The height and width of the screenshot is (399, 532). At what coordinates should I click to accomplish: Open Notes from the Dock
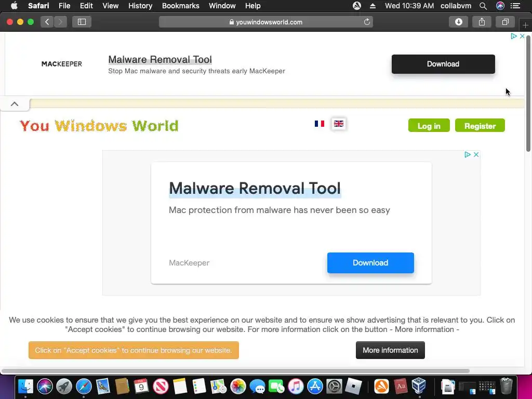180,387
